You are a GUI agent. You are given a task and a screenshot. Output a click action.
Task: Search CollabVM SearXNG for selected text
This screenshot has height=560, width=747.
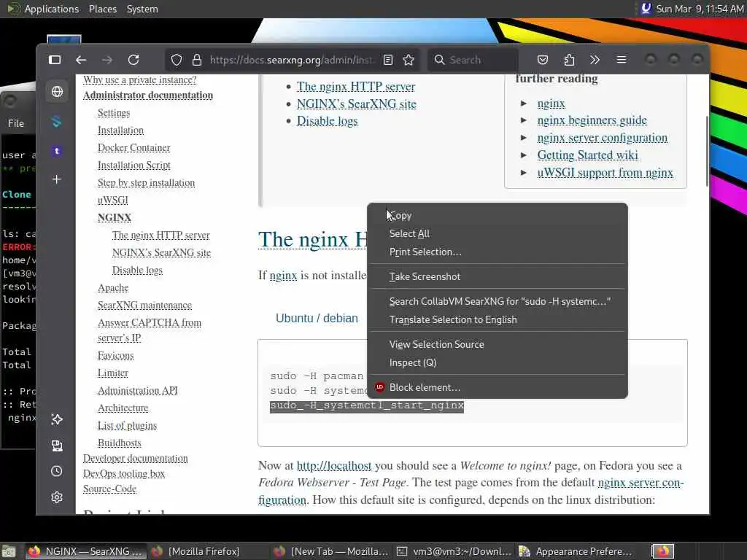coord(498,301)
